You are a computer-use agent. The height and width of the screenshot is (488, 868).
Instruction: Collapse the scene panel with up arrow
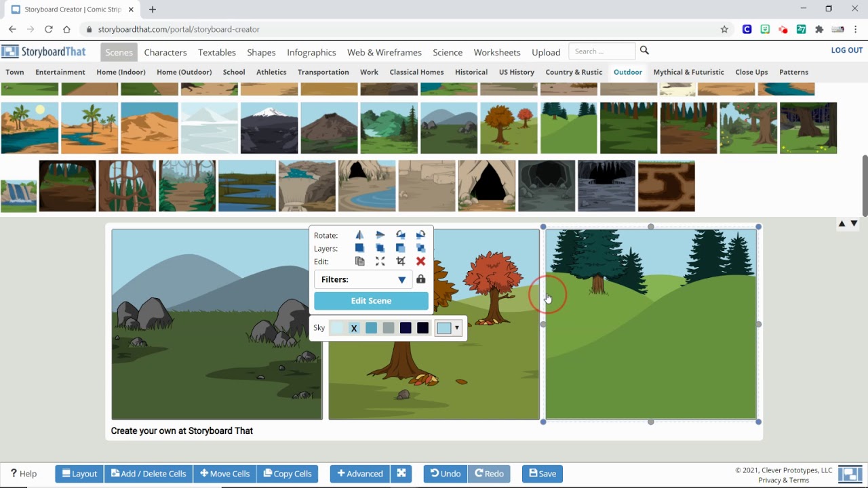click(842, 224)
